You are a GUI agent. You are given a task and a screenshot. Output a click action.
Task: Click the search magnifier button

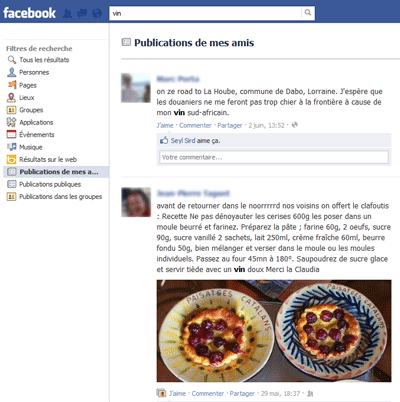coord(308,13)
